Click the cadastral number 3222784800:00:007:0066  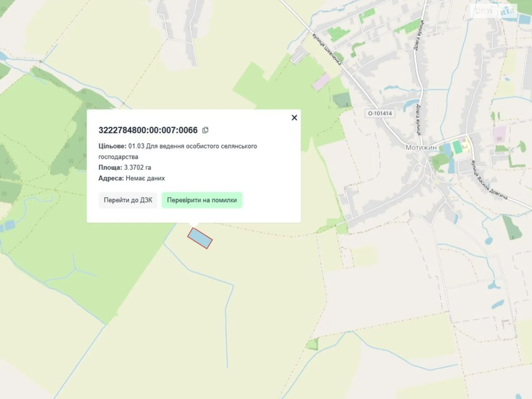click(x=148, y=130)
